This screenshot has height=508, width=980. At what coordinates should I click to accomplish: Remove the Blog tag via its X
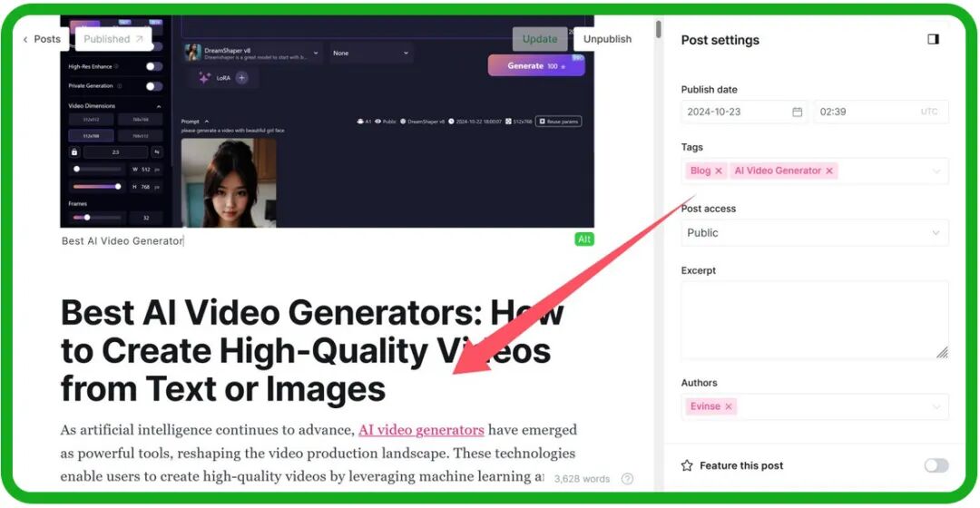(719, 171)
